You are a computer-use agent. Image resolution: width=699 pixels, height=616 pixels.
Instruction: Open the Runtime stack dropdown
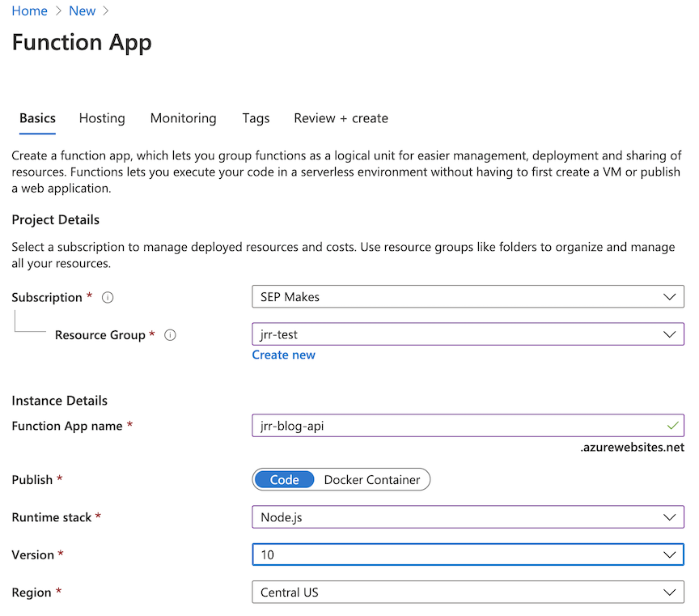(468, 517)
